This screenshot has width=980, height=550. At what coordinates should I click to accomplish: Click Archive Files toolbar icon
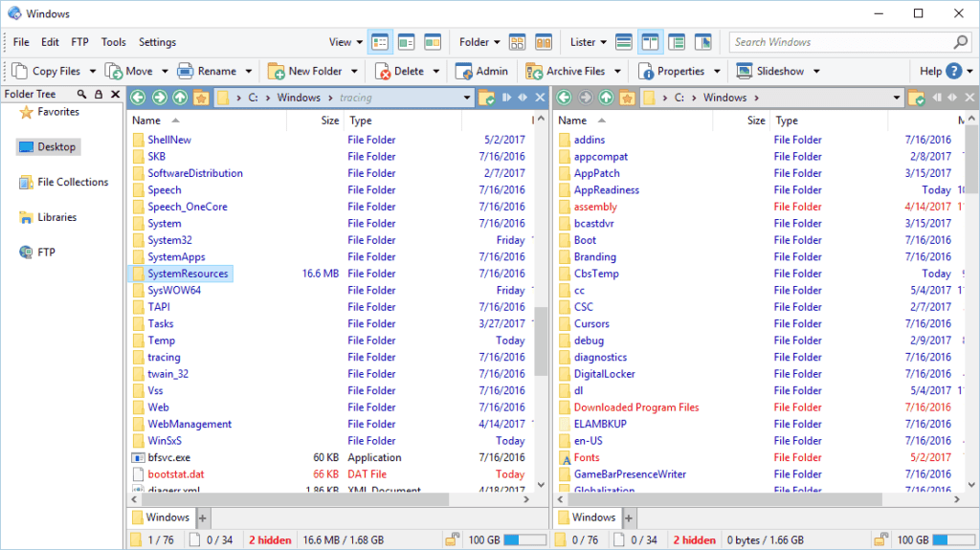tap(532, 71)
